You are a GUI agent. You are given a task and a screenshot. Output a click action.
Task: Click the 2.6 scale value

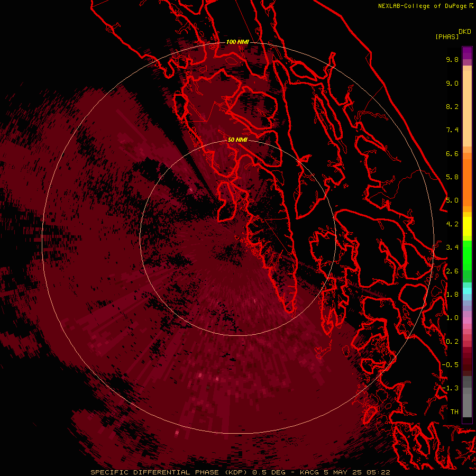pos(452,271)
